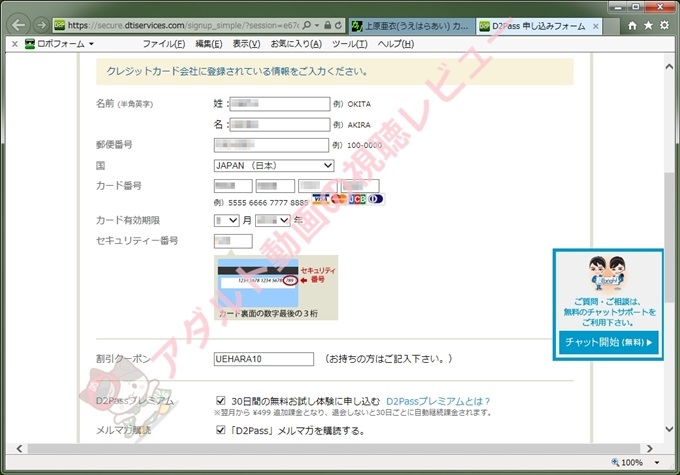Click the horizontal scrollbar left arrow
Image resolution: width=680 pixels, height=475 pixels.
[x=20, y=449]
